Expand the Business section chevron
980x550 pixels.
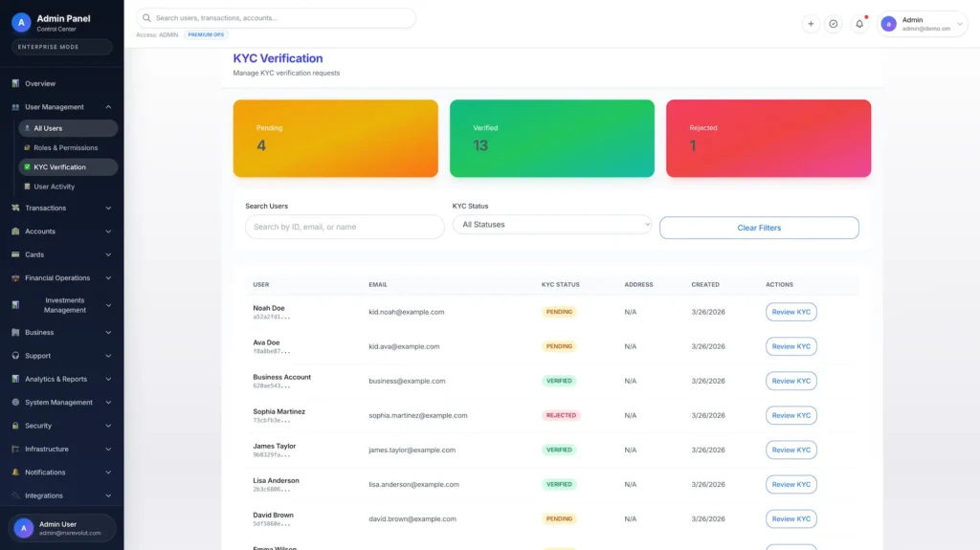(x=108, y=332)
